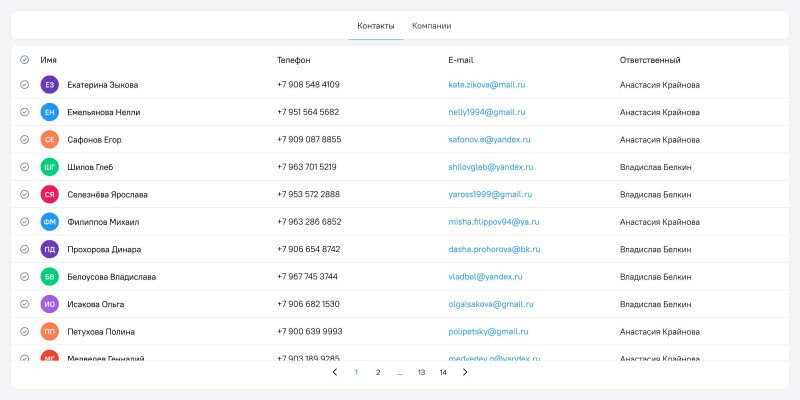Click the Телефон column header
This screenshot has height=400, width=800.
click(293, 60)
